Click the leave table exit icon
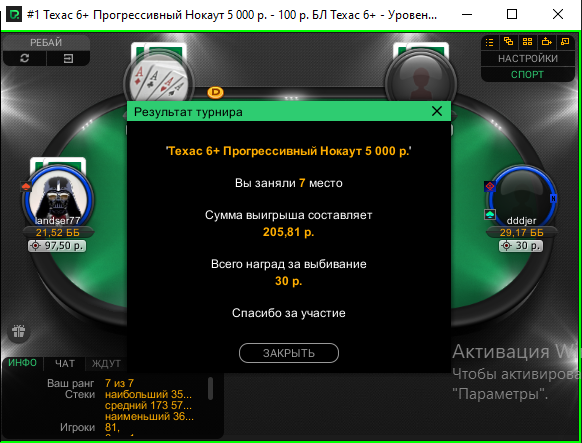The height and width of the screenshot is (443, 582). coord(68,58)
